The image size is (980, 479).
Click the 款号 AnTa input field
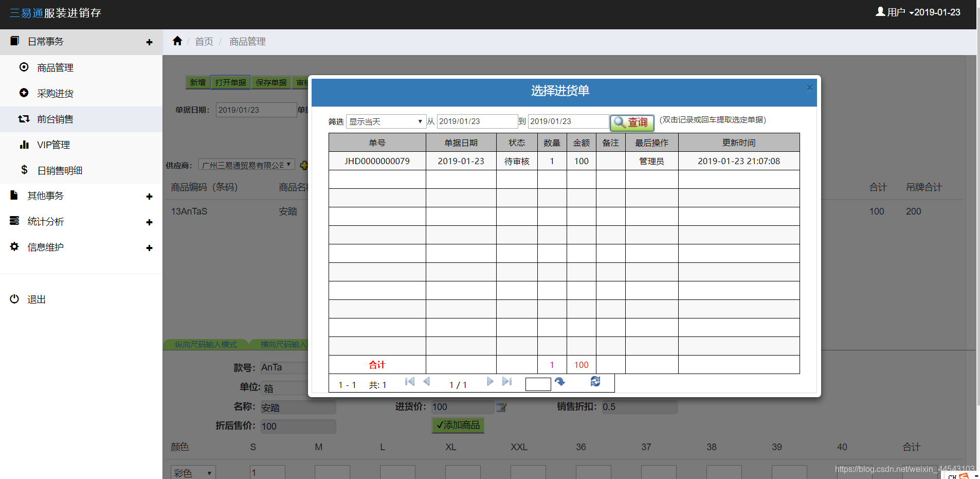pyautogui.click(x=284, y=367)
